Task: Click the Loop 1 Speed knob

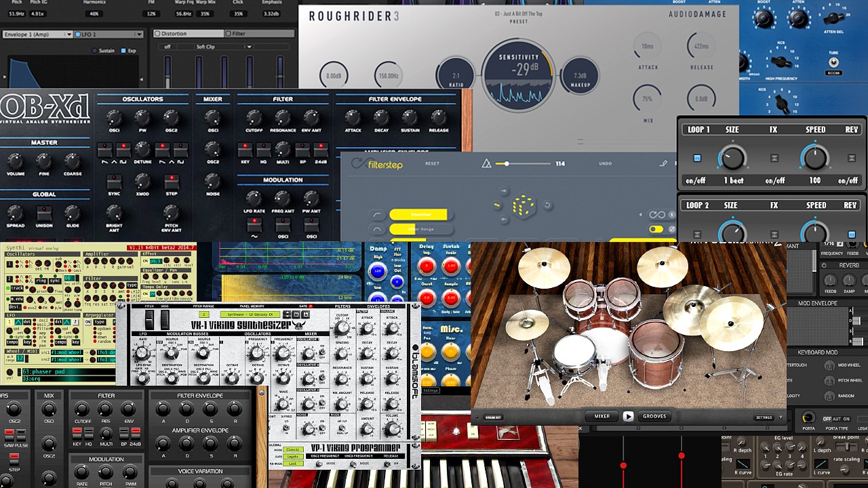Action: point(814,158)
